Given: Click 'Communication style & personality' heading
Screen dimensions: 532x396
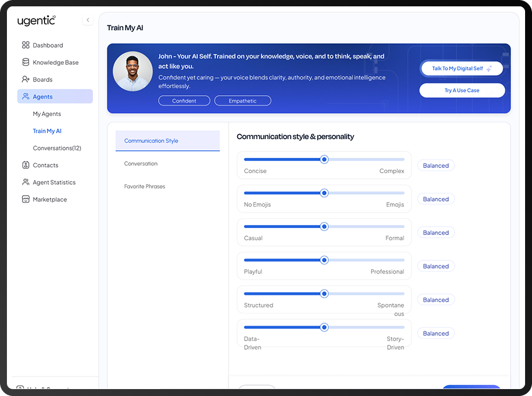Looking at the screenshot, I should [x=295, y=137].
